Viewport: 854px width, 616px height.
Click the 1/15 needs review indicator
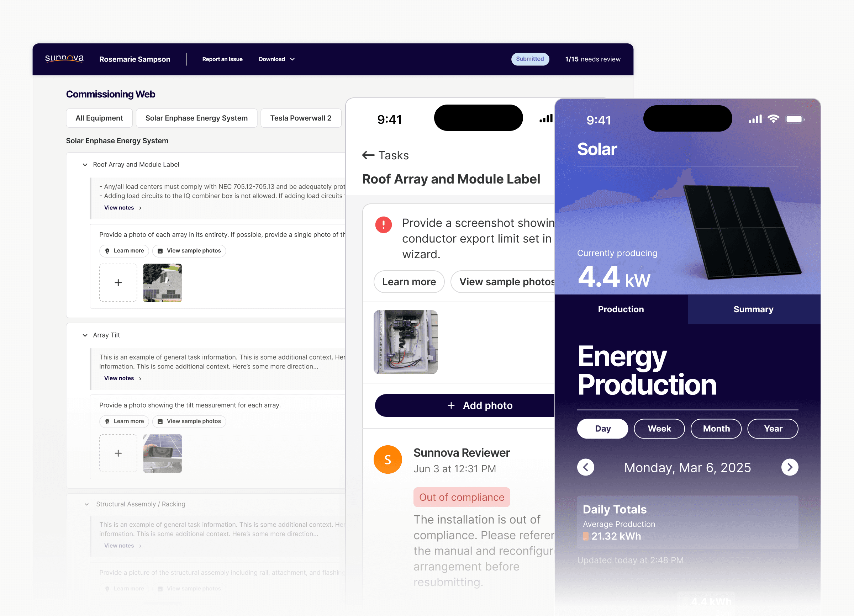(593, 59)
